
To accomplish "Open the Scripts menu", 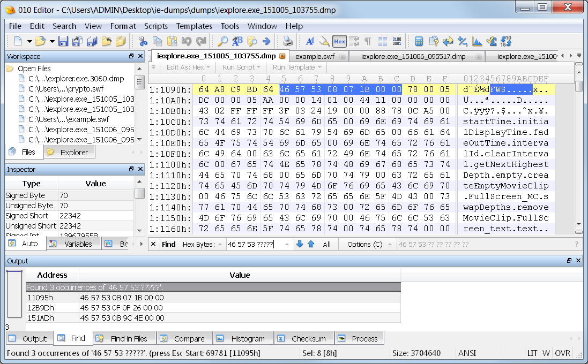I will (x=155, y=26).
